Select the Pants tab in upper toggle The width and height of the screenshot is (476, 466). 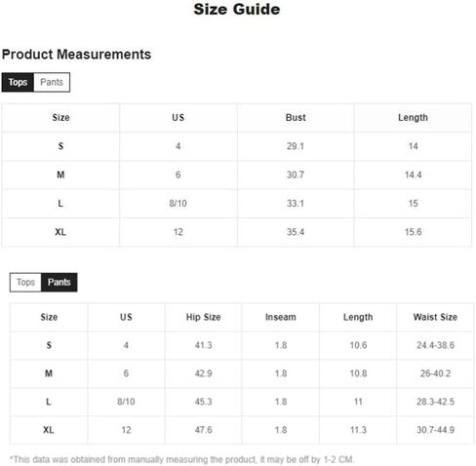[52, 82]
